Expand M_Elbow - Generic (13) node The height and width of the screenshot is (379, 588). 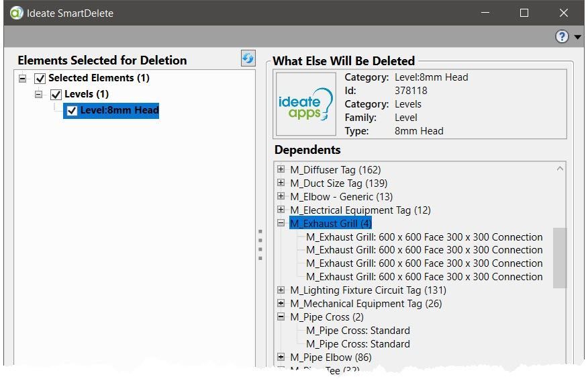(x=281, y=196)
